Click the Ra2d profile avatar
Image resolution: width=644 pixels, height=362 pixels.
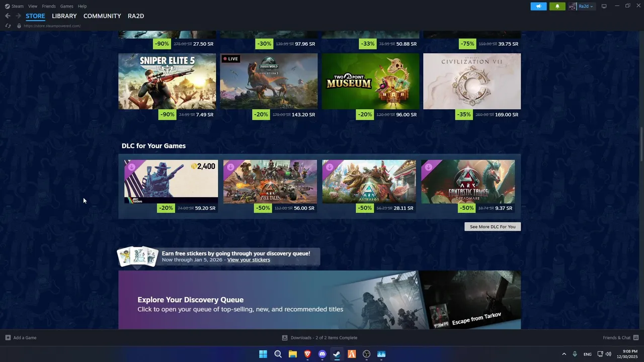pos(573,6)
